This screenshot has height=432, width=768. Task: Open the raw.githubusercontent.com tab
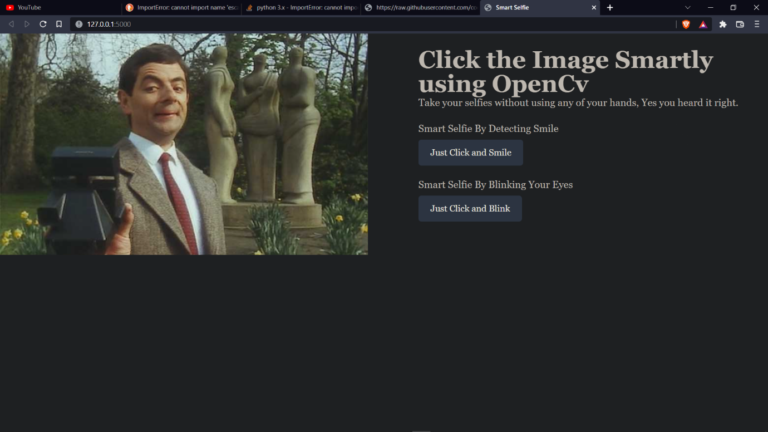coord(420,7)
